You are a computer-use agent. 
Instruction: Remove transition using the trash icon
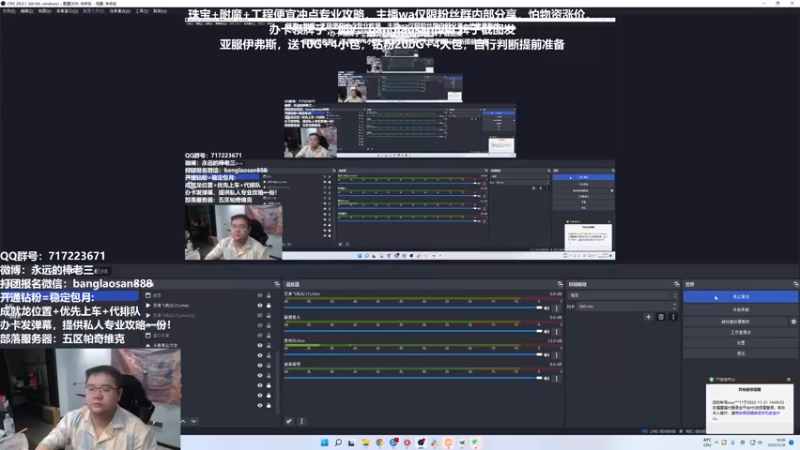pos(661,317)
